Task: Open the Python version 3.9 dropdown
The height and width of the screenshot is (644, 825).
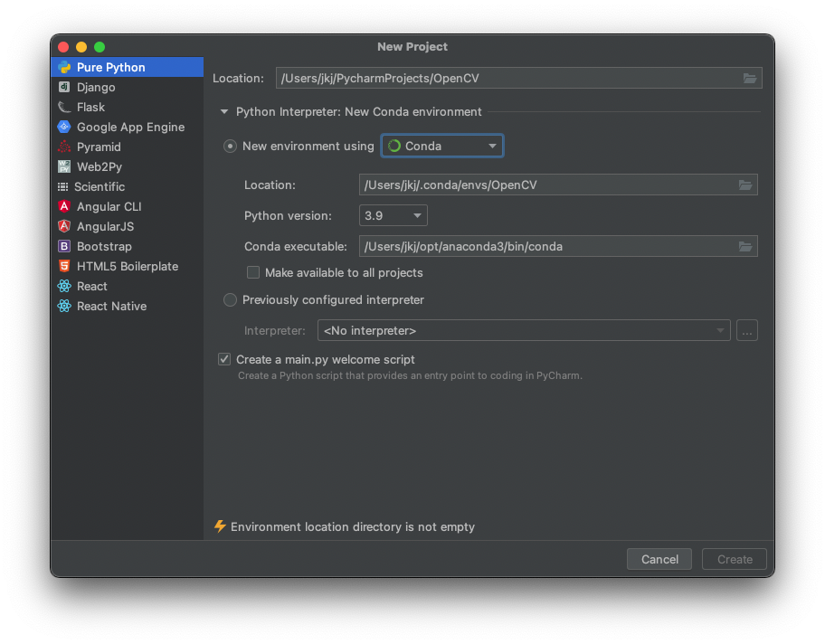Action: tap(393, 215)
